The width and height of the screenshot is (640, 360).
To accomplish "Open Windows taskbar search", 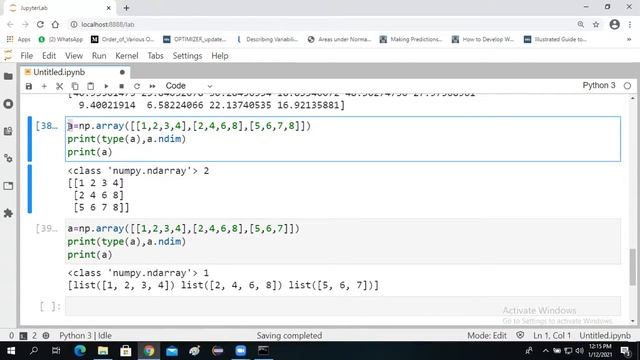I will 34,351.
